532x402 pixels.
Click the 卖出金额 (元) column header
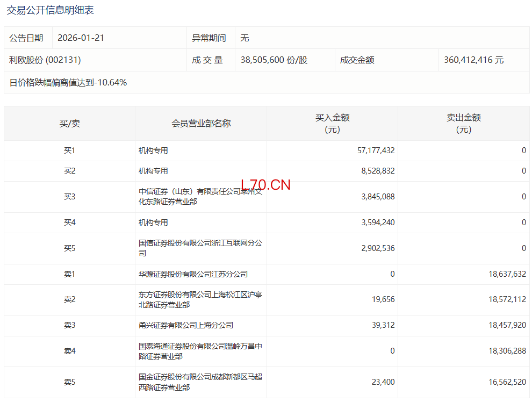tap(463, 124)
